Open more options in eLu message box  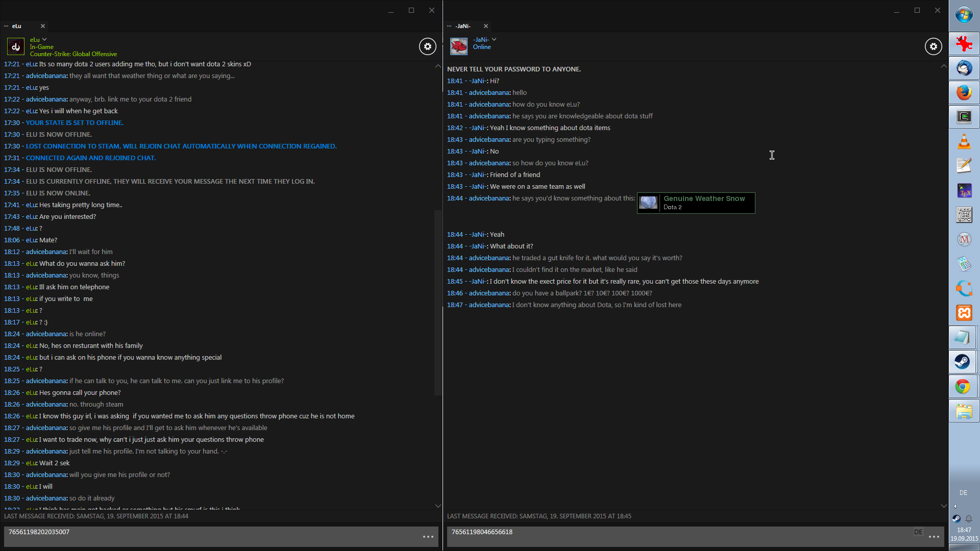(428, 537)
